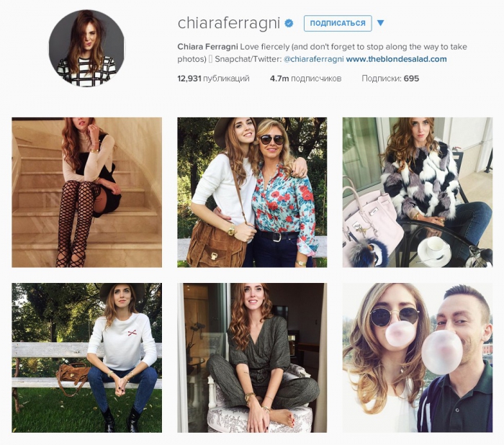Image resolution: width=504 pixels, height=445 pixels.
Task: Open the Подписки: 695 following list
Action: click(390, 78)
